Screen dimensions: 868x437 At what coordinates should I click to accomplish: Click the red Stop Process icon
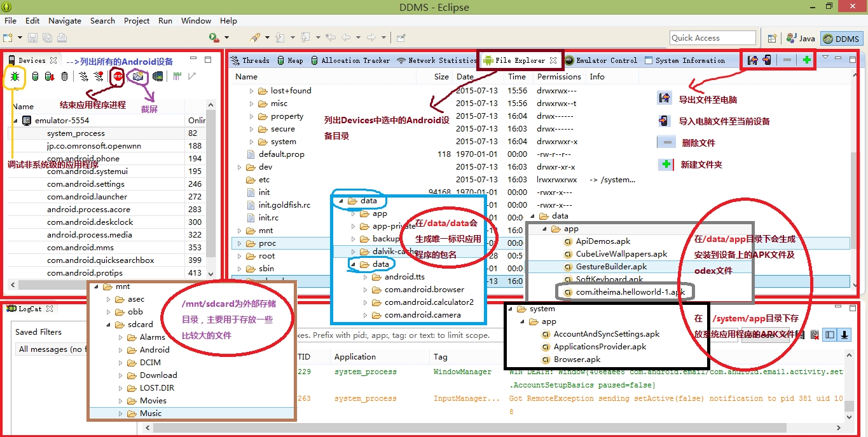pyautogui.click(x=118, y=77)
